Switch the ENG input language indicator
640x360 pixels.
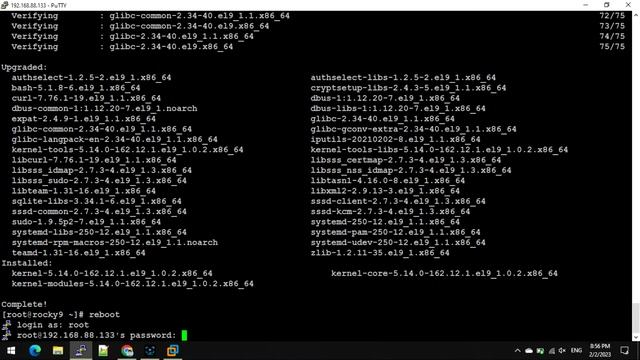(576, 351)
